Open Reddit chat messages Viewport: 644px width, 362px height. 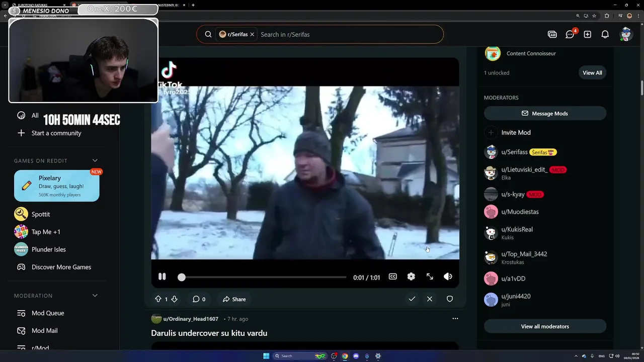tap(570, 34)
